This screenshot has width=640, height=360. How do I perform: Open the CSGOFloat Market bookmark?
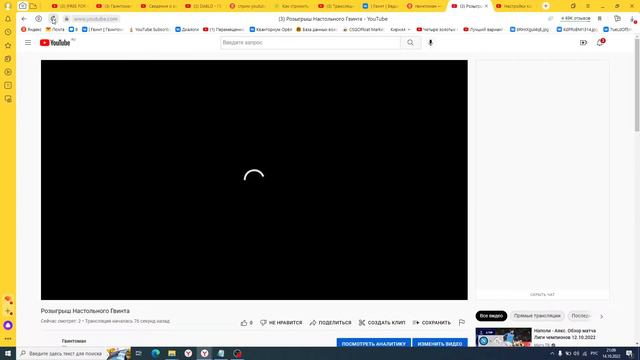point(363,29)
